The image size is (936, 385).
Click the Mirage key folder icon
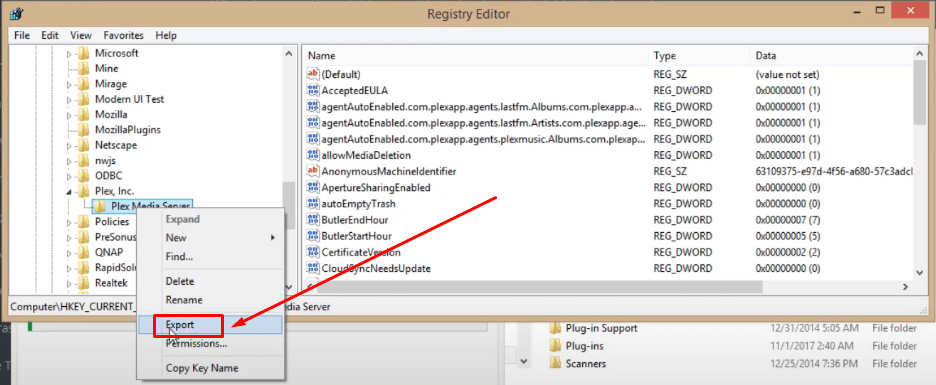(x=84, y=84)
